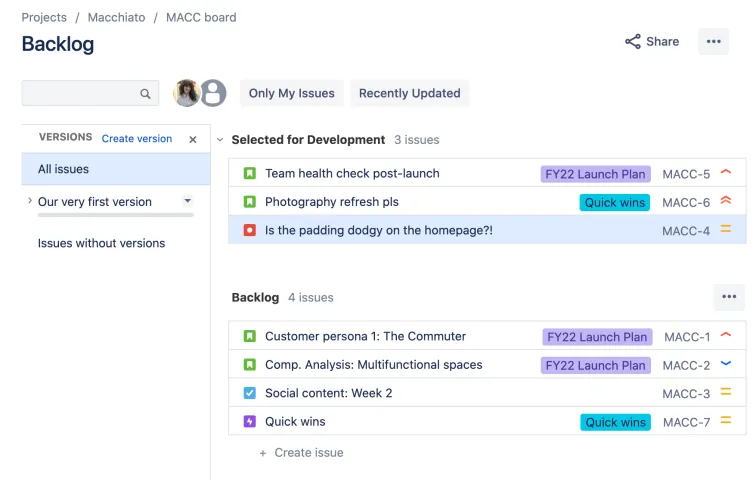Open dropdown arrow next to first version
Viewport: 756px width, 480px height.
click(x=188, y=200)
